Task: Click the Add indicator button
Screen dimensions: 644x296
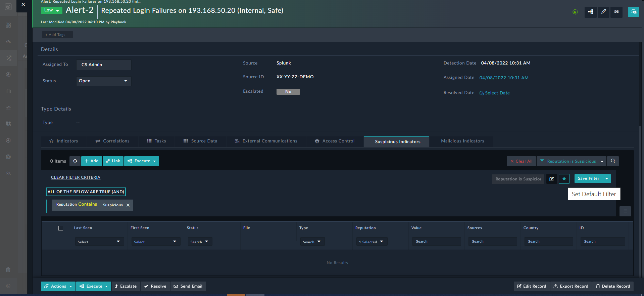Action: (92, 161)
